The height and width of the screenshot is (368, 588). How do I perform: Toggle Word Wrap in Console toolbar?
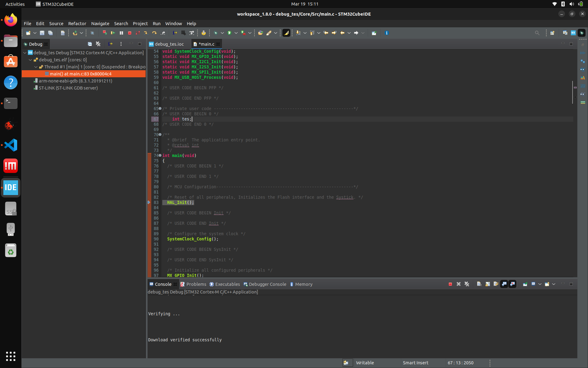496,284
